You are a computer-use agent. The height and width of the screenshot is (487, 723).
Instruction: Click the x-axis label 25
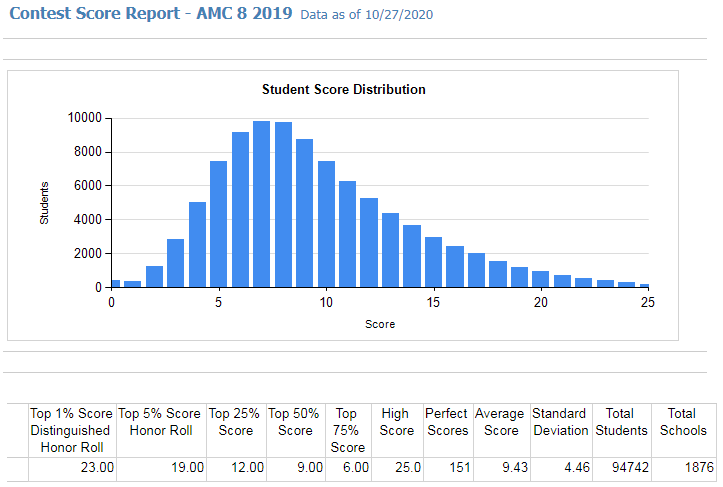click(648, 303)
